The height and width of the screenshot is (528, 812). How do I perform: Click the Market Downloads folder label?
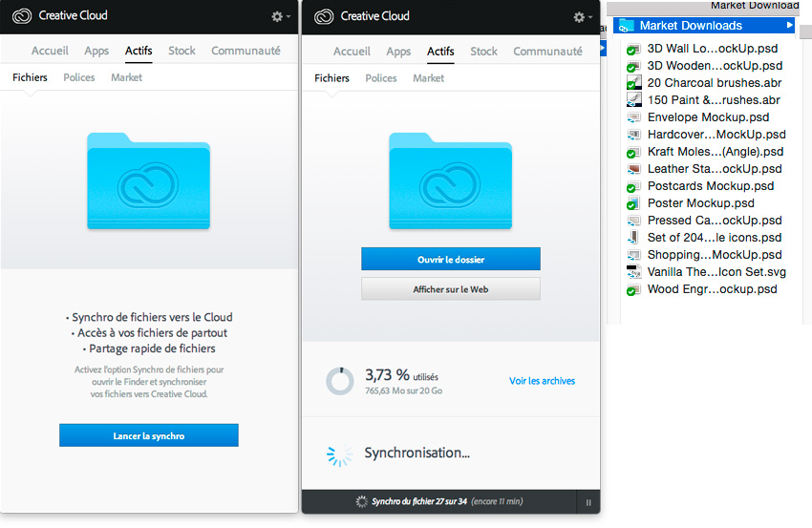691,26
